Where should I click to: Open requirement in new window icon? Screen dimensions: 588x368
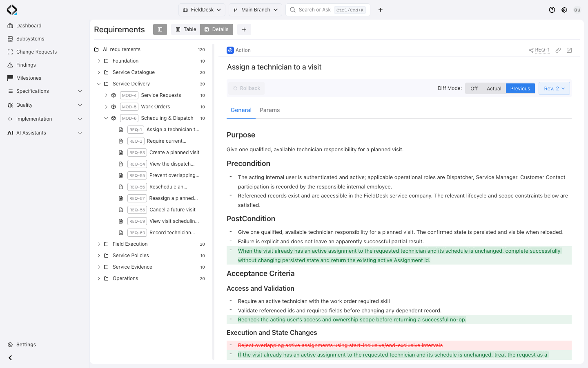pos(569,50)
